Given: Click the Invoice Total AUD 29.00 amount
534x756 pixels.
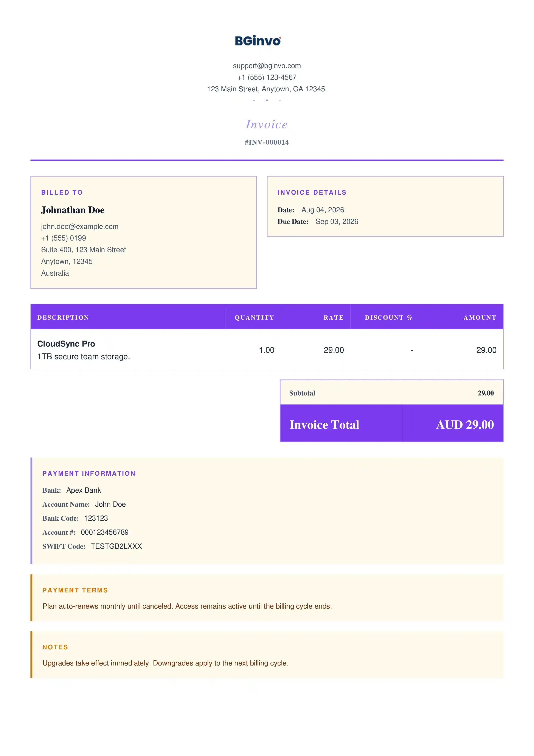Looking at the screenshot, I should [465, 425].
